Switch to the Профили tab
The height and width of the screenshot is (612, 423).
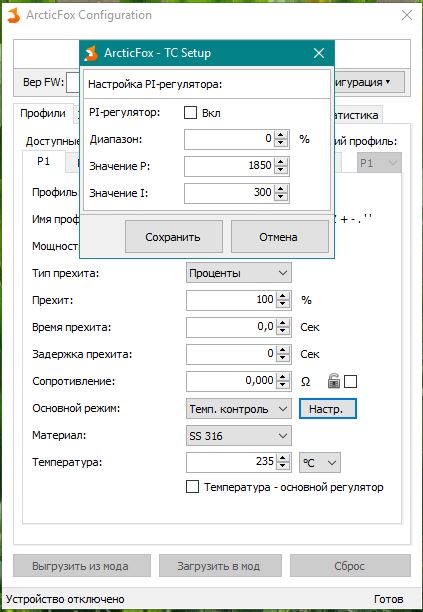43,114
